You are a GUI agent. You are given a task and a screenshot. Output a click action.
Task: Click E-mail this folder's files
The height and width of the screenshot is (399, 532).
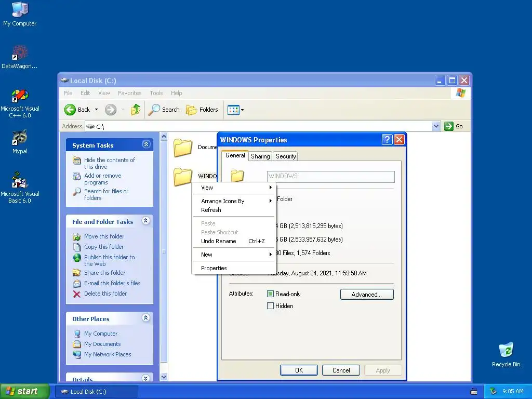point(112,283)
